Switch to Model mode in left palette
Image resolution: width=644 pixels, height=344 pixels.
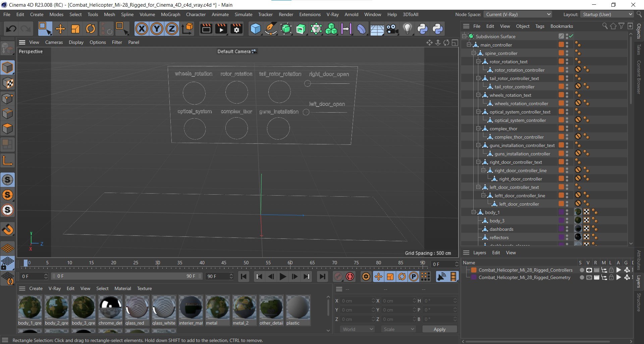click(7, 68)
